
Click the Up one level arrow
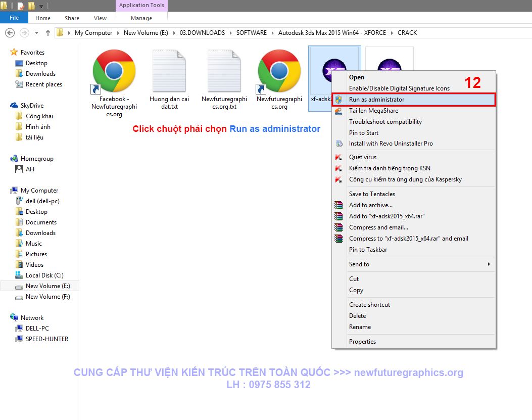coord(48,33)
